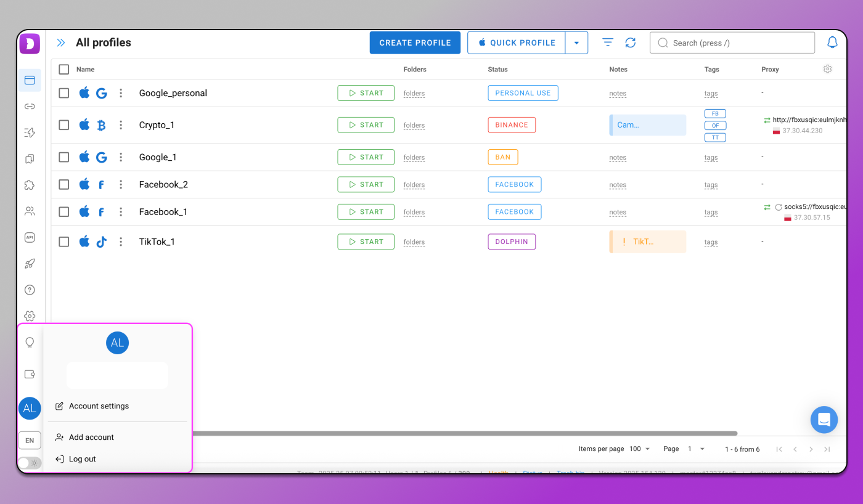Open the three-dot menu for Facebook_2
863x504 pixels.
point(121,184)
